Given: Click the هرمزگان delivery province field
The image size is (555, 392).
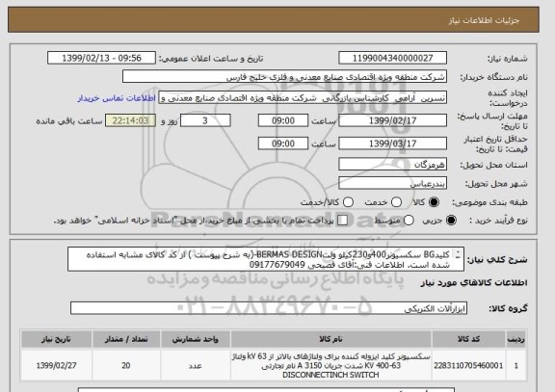Looking at the screenshot, I should coord(392,164).
